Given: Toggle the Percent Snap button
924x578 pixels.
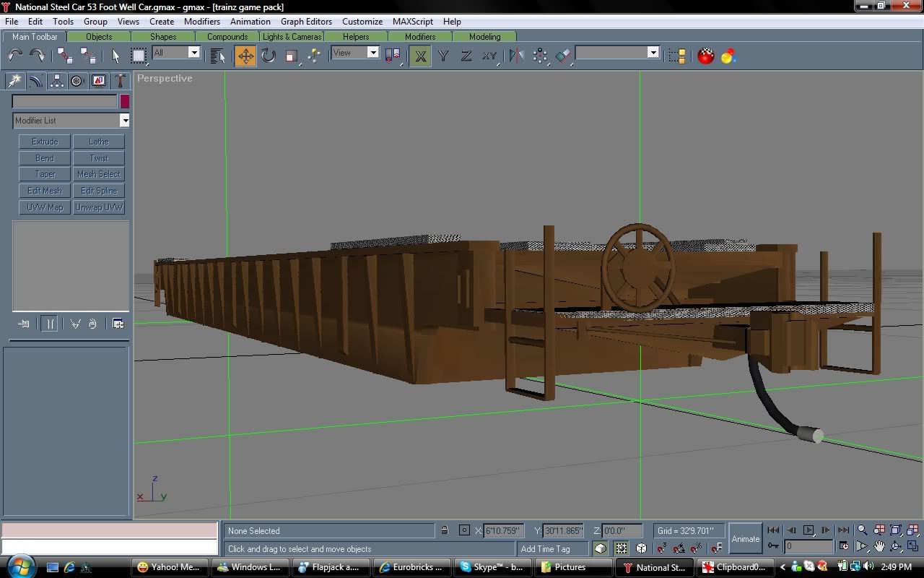Looking at the screenshot, I should [697, 548].
